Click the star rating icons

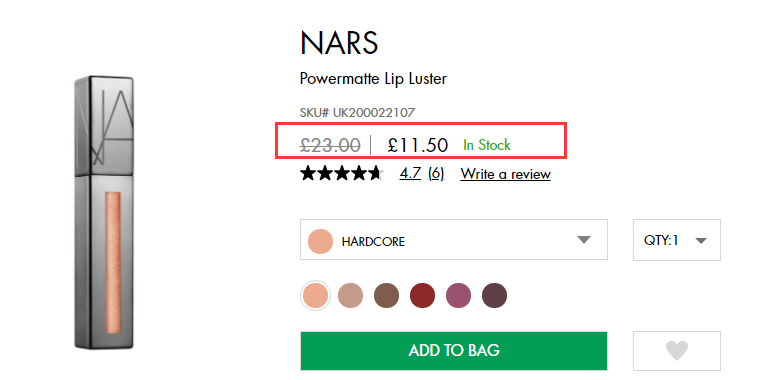342,173
